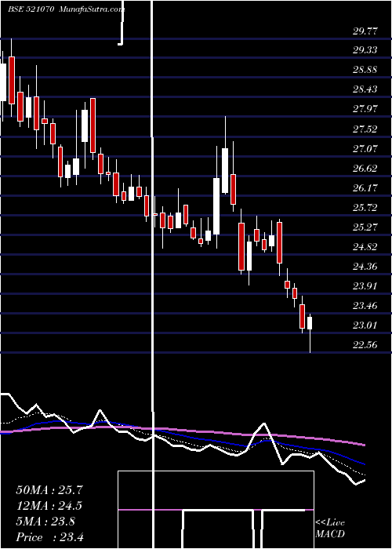Click the 26.17 price axis label
Image resolution: width=392 pixels, height=549 pixels.
(x=365, y=189)
